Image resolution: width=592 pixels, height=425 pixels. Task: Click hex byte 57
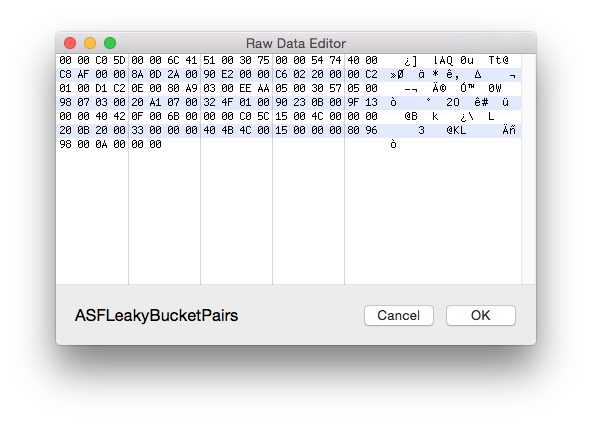pos(335,88)
